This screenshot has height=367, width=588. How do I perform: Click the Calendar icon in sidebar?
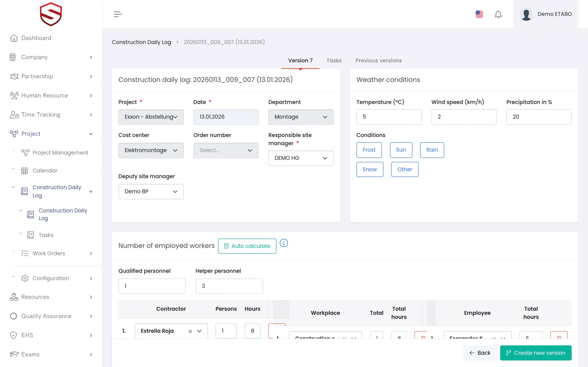tap(24, 171)
